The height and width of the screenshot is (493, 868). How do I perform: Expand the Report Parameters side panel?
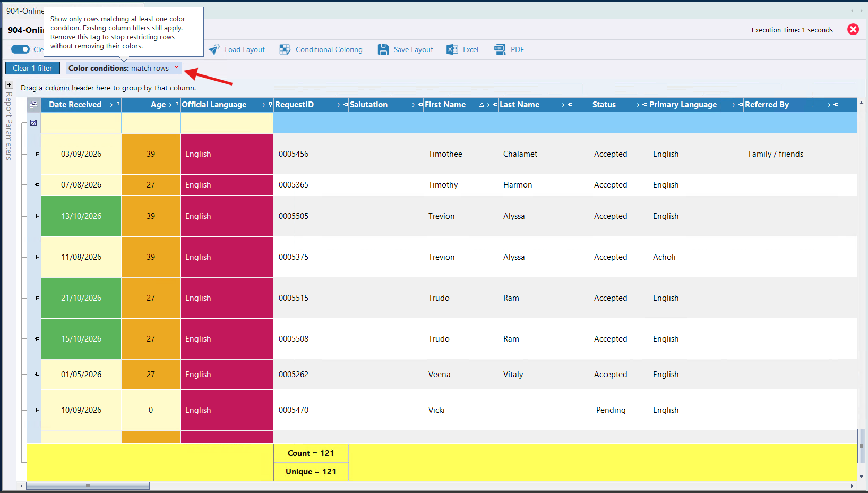click(9, 84)
